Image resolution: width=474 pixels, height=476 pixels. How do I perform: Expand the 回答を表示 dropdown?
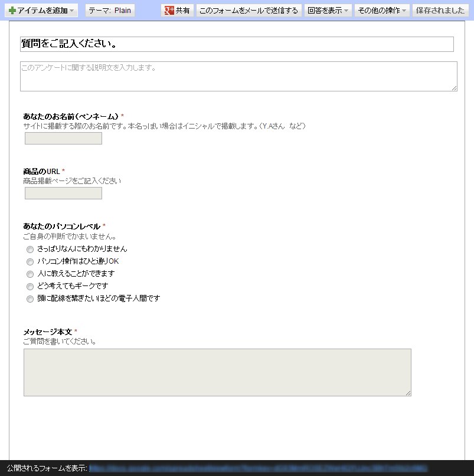[328, 10]
